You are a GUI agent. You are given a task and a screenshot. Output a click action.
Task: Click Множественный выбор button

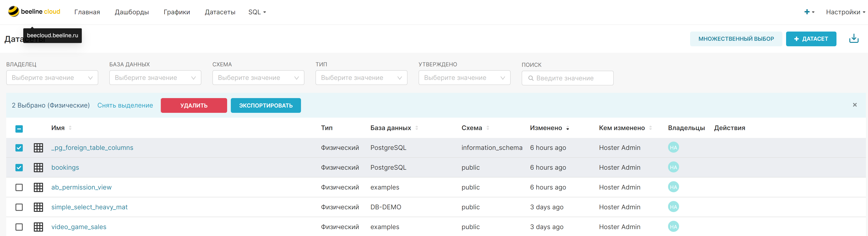pos(736,39)
